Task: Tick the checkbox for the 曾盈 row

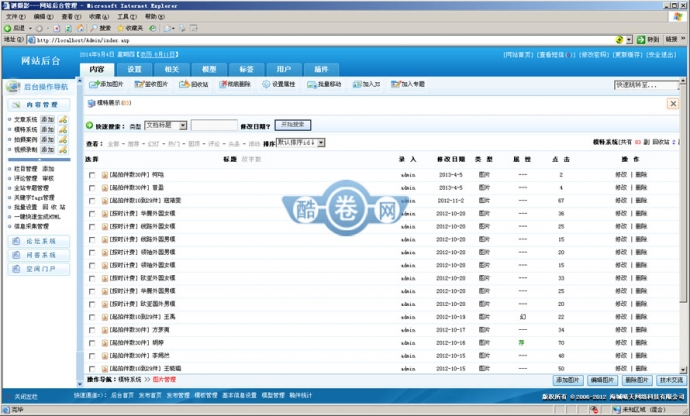Action: pyautogui.click(x=92, y=188)
